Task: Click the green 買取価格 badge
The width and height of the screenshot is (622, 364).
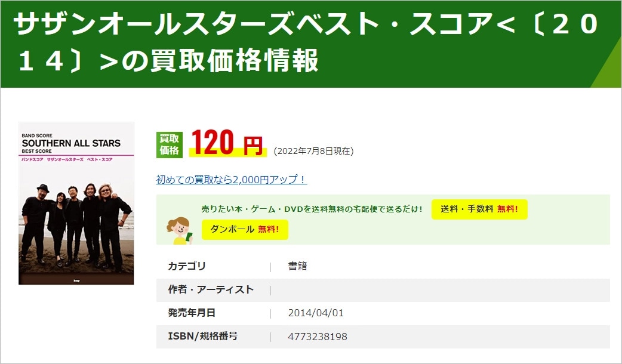Action: [169, 145]
